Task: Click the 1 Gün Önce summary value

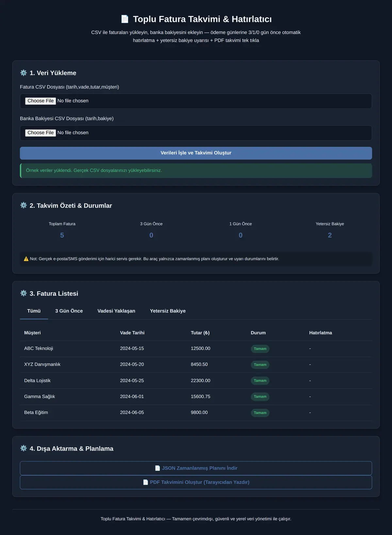Action: pos(241,235)
